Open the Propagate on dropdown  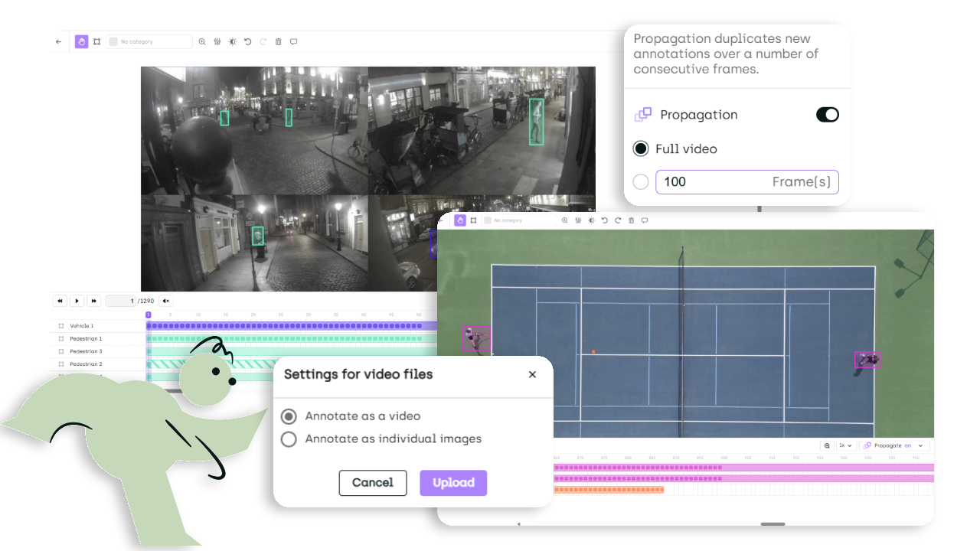click(x=892, y=445)
